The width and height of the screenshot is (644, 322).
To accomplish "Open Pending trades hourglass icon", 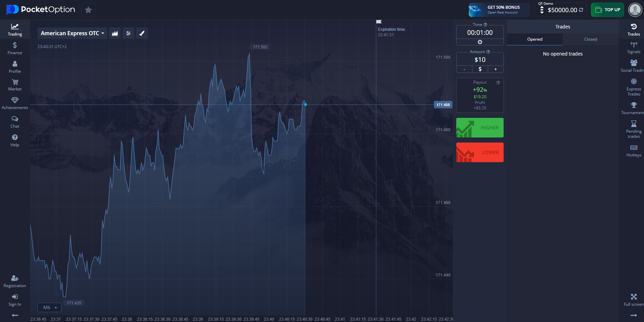I will tap(634, 124).
